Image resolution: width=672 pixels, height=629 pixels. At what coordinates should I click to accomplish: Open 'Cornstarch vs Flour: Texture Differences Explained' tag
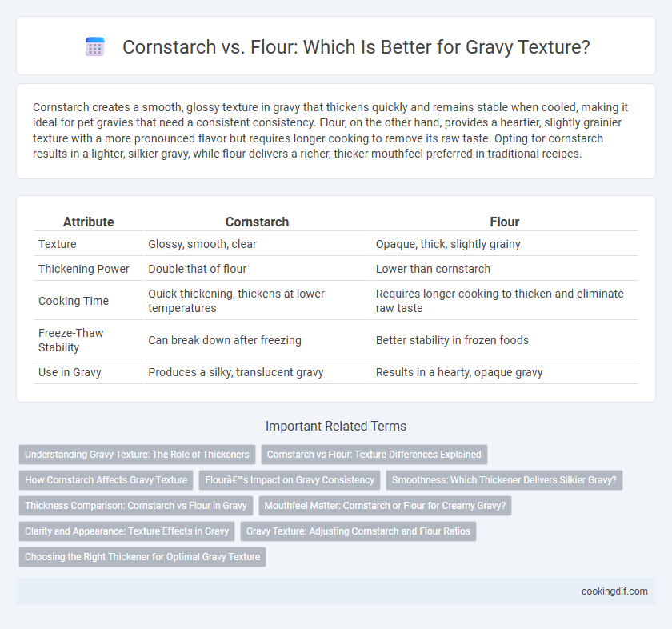pos(374,455)
